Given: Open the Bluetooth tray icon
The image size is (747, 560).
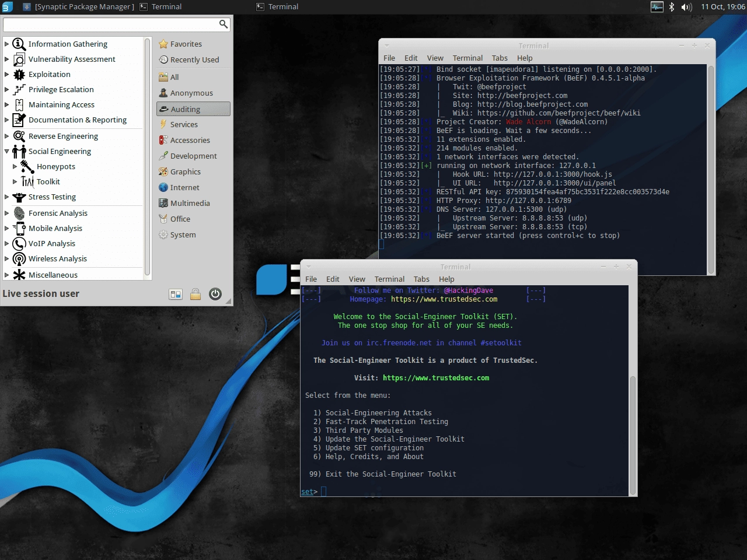Looking at the screenshot, I should coord(672,7).
